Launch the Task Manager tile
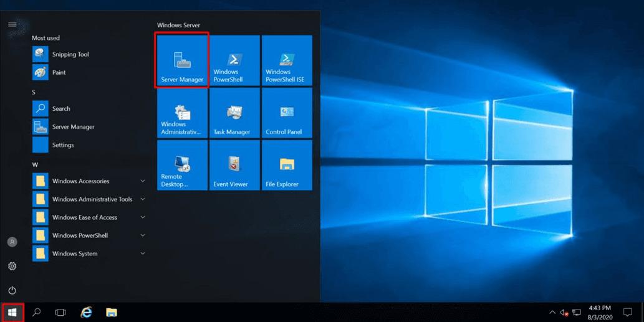644x322 pixels. [234, 113]
